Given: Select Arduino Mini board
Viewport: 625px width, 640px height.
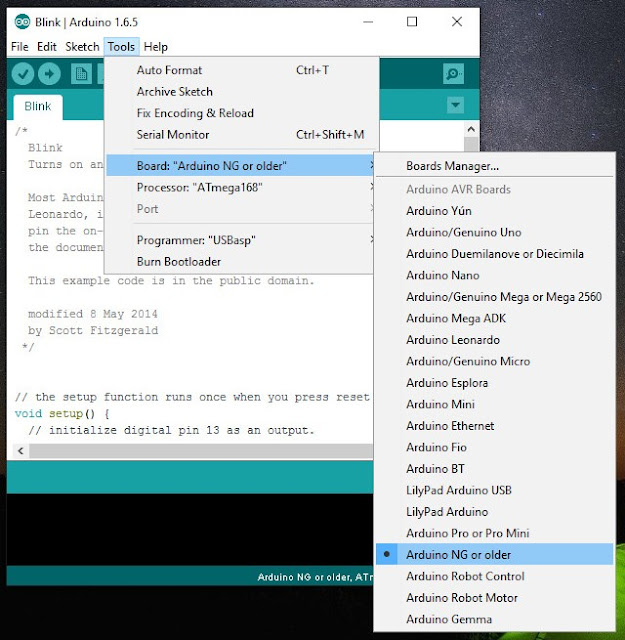Looking at the screenshot, I should [x=494, y=404].
